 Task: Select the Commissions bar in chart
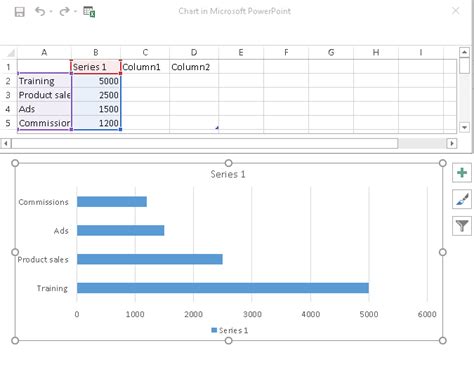tap(112, 202)
